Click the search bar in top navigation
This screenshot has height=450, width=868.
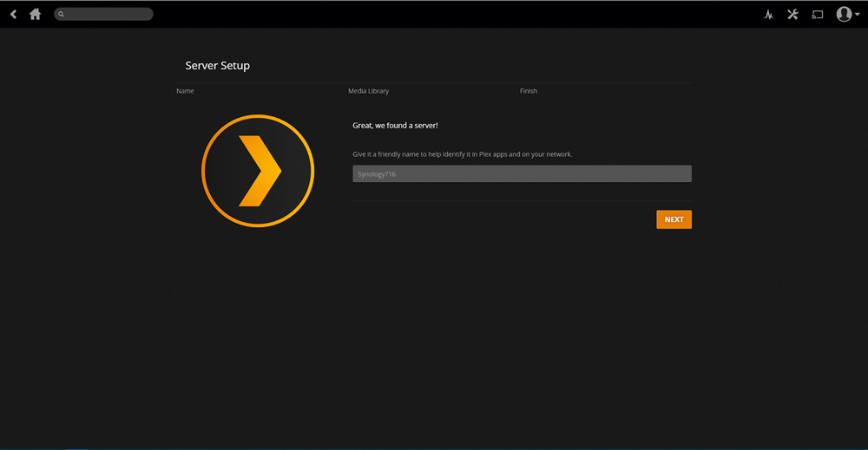coord(103,14)
